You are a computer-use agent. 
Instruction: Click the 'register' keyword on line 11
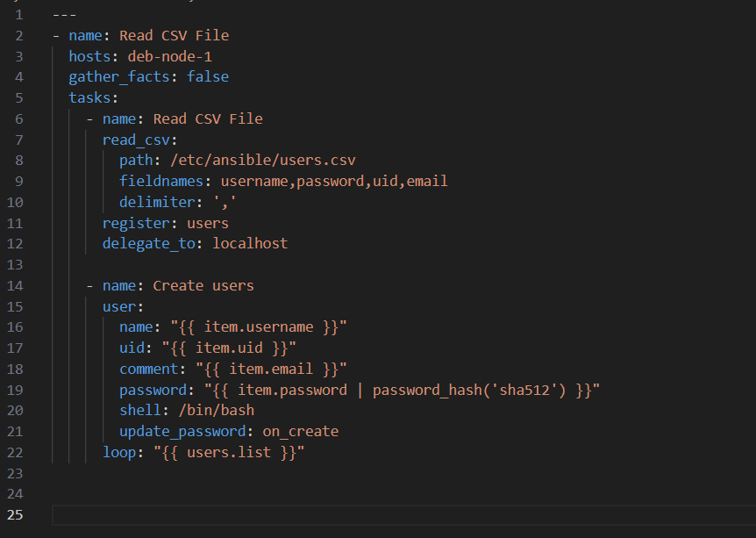pos(136,224)
